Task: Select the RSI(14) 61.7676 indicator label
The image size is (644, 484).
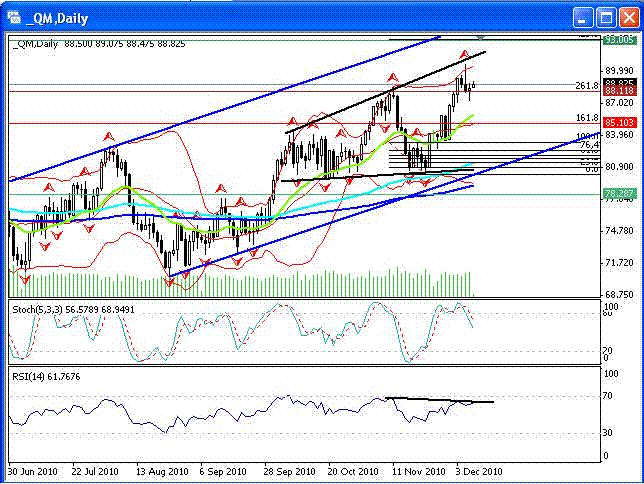Action: [x=46, y=376]
